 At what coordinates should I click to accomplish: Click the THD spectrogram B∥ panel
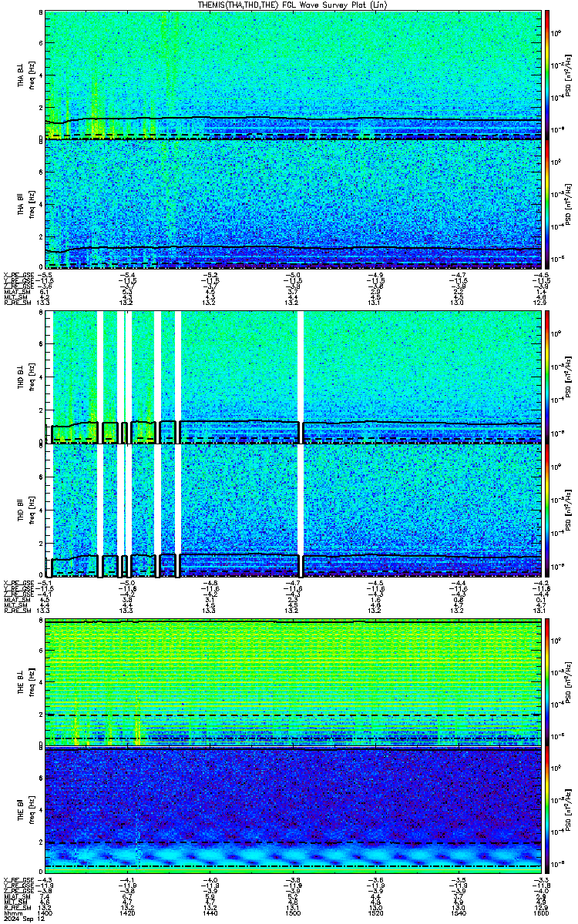point(293,510)
